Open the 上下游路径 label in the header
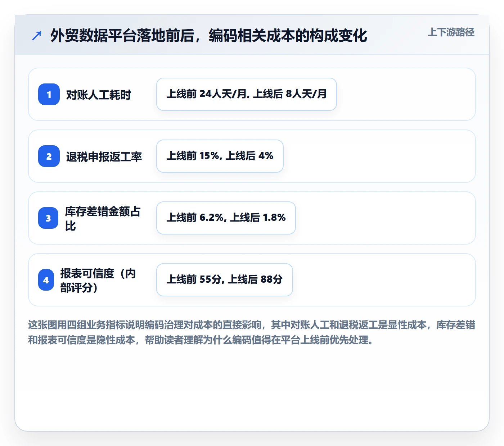This screenshot has height=446, width=504. [x=451, y=32]
